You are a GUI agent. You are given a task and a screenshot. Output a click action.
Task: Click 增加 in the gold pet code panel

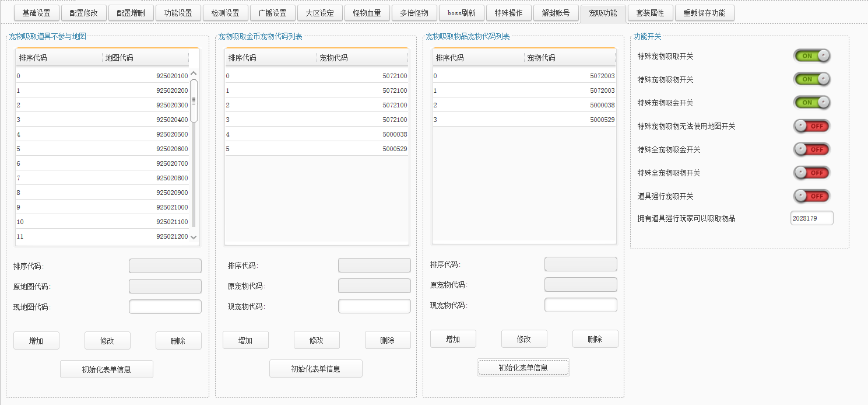pos(245,340)
